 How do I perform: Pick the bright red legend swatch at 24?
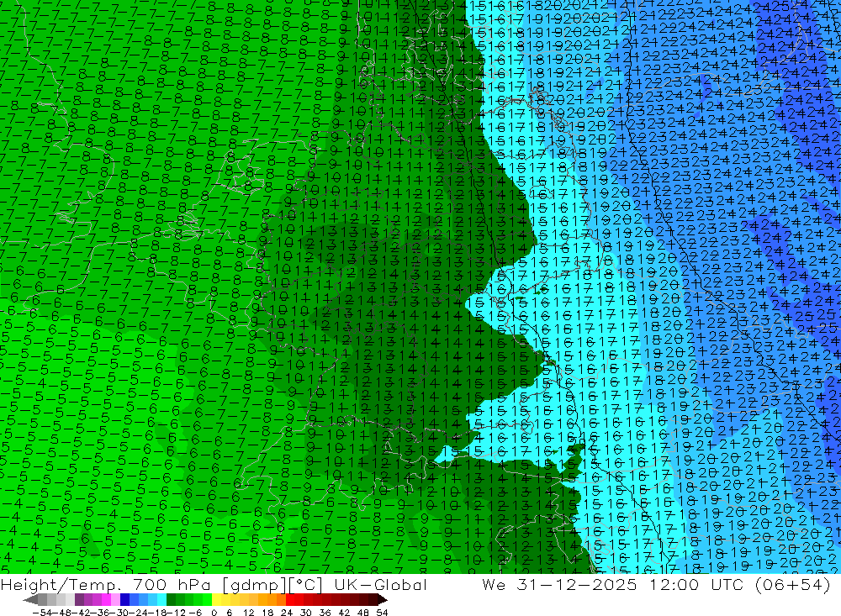pos(290,600)
